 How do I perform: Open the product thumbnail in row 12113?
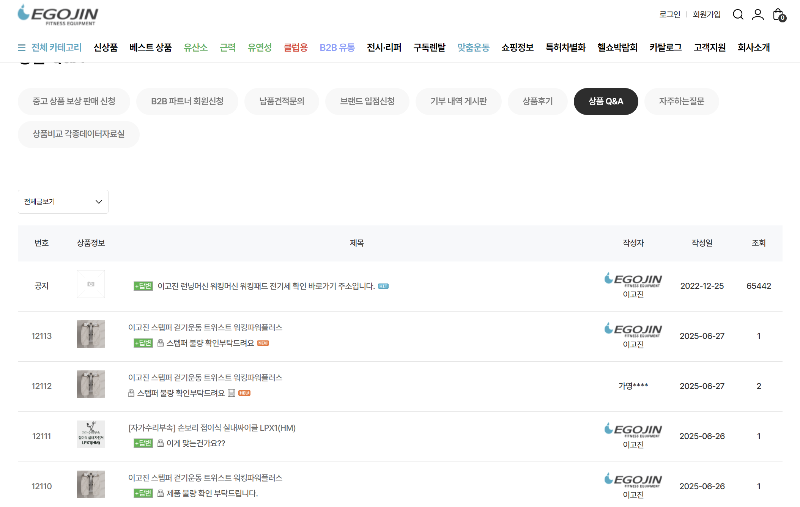pyautogui.click(x=91, y=334)
